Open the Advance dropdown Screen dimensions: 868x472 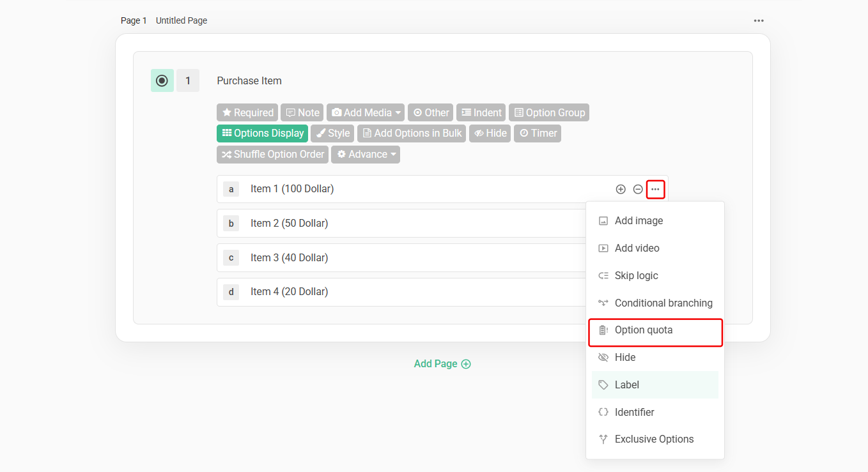pos(365,154)
